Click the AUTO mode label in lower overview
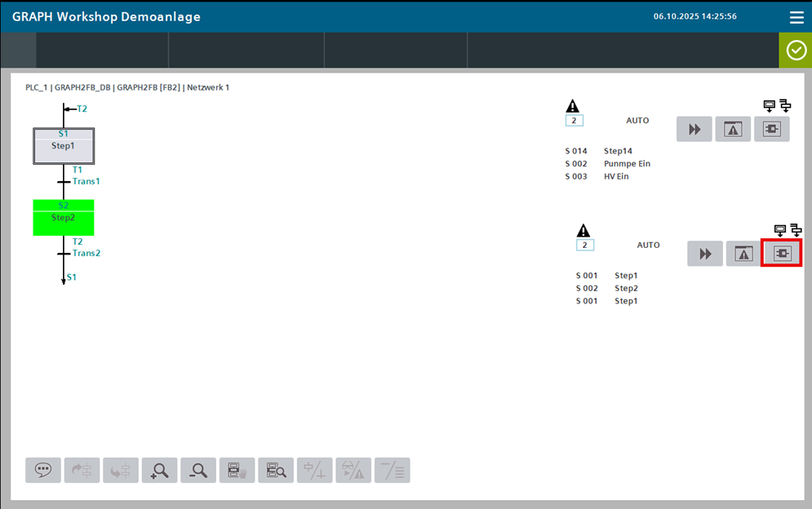Viewport: 812px width, 509px height. pos(648,245)
